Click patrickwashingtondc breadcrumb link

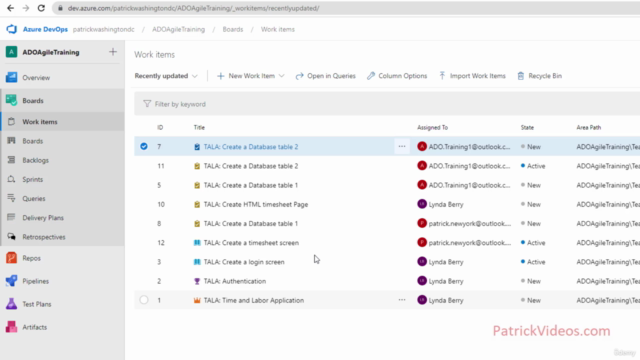(x=104, y=29)
